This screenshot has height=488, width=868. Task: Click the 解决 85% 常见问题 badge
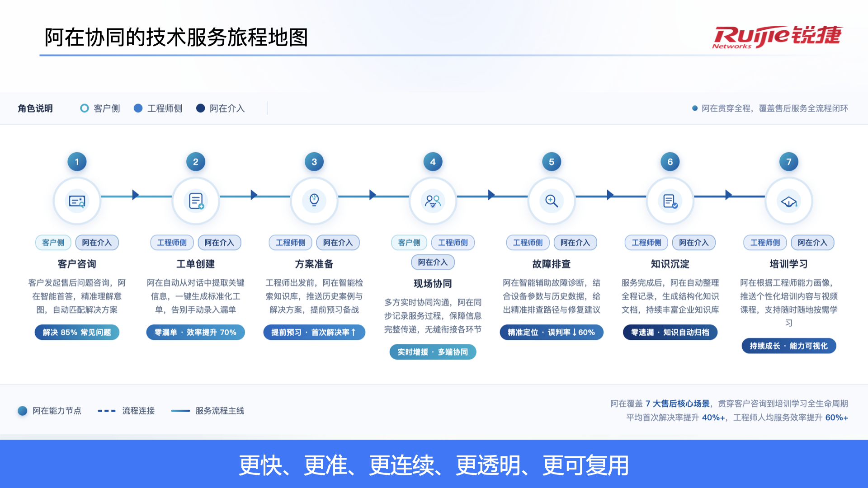point(77,333)
